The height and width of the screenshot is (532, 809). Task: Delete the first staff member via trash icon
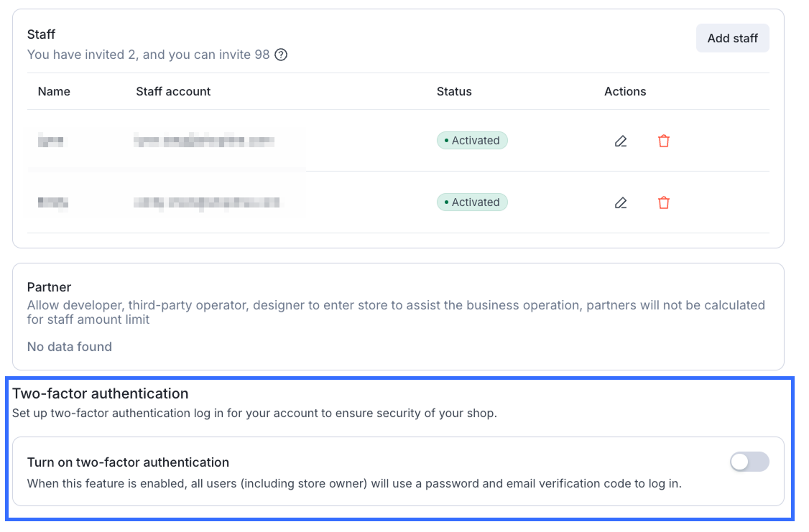pyautogui.click(x=664, y=141)
